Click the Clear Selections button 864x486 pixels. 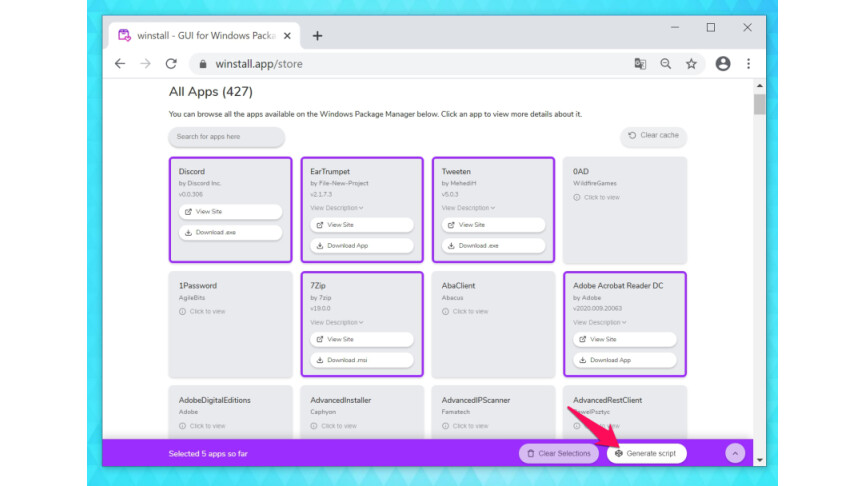pyautogui.click(x=559, y=453)
